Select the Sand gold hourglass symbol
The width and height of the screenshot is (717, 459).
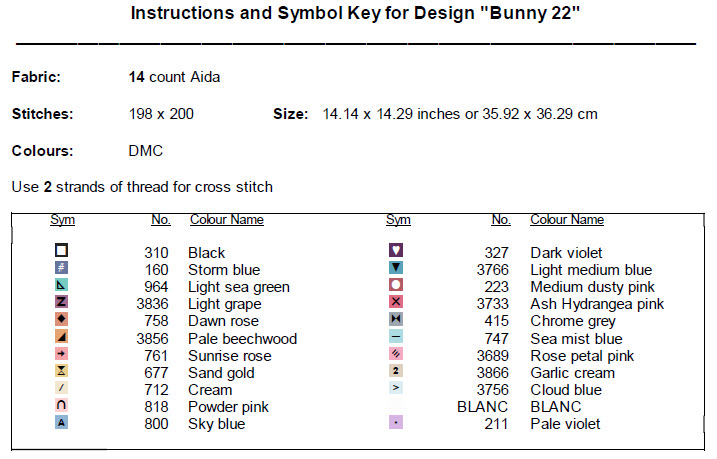(62, 371)
